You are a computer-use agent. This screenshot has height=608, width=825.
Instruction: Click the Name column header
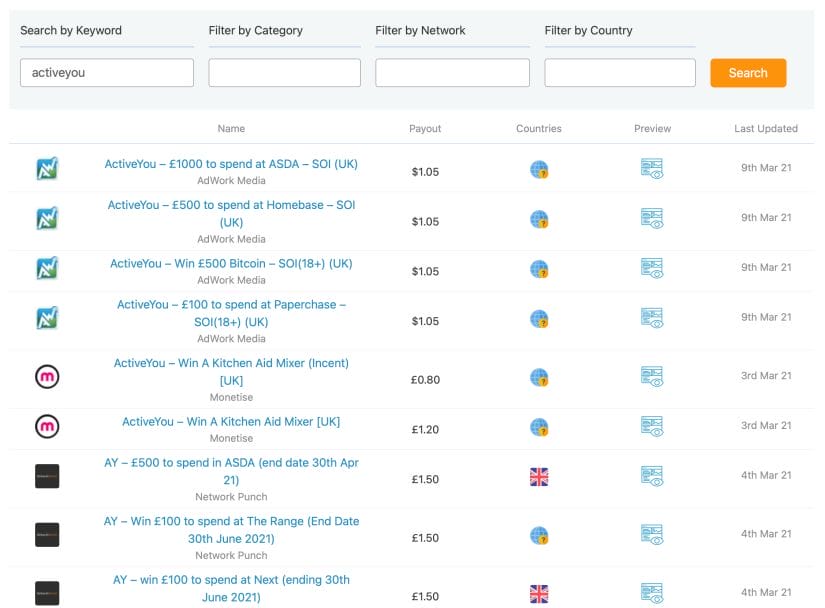tap(231, 128)
